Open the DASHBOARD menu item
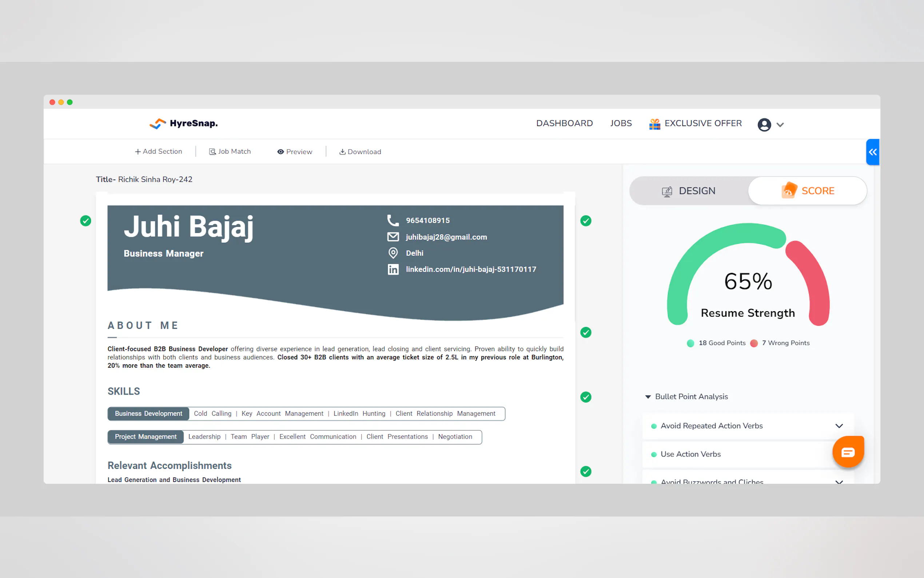This screenshot has width=924, height=578. pos(564,123)
